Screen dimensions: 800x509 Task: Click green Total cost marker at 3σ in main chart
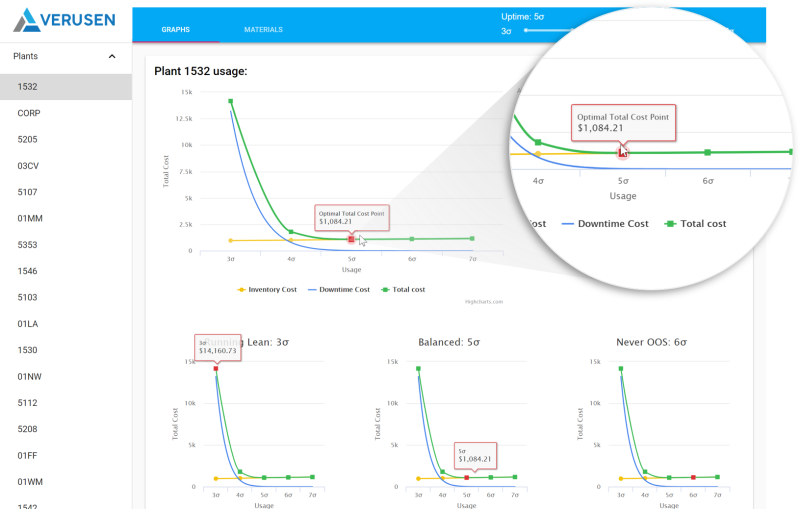click(x=231, y=101)
